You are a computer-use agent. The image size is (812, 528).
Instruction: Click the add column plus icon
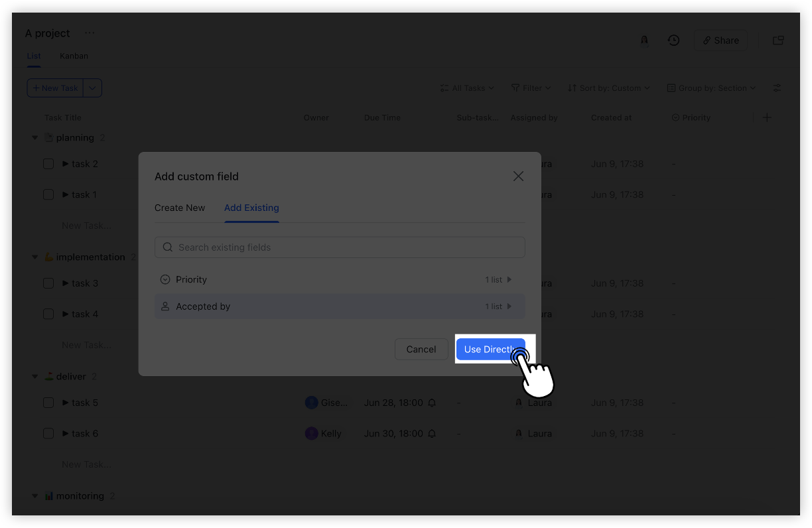[x=767, y=117]
